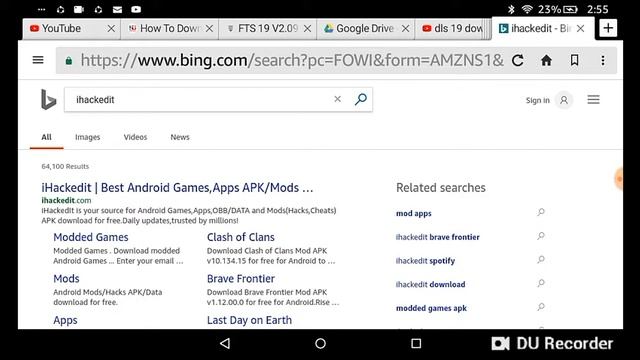This screenshot has width=640, height=360.
Task: Click the secure padlock icon
Action: (69, 61)
